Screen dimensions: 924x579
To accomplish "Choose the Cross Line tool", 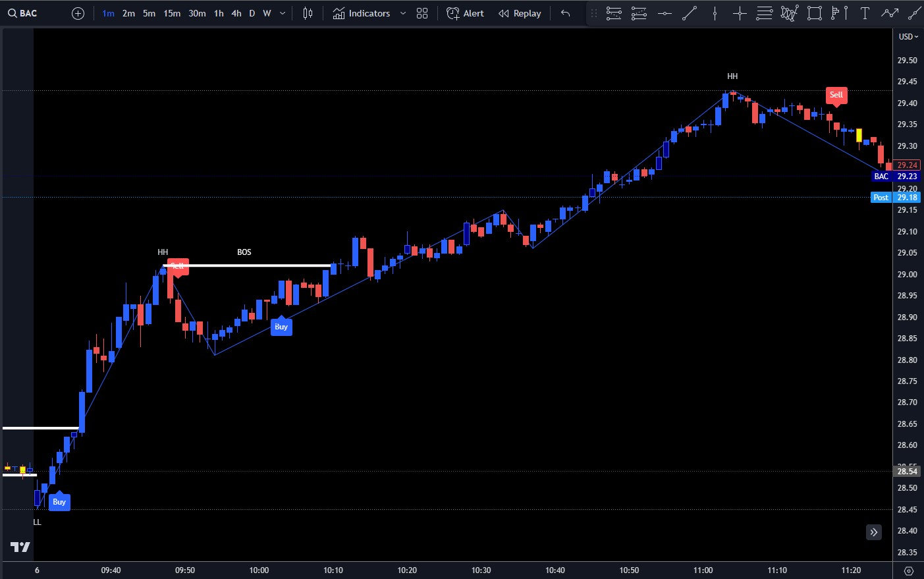I will pyautogui.click(x=740, y=13).
